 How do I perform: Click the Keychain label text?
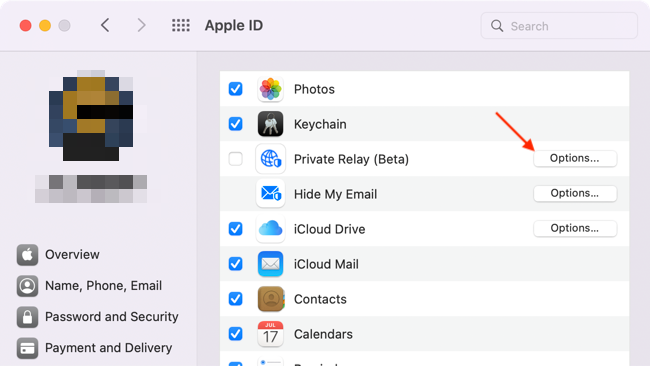(320, 124)
